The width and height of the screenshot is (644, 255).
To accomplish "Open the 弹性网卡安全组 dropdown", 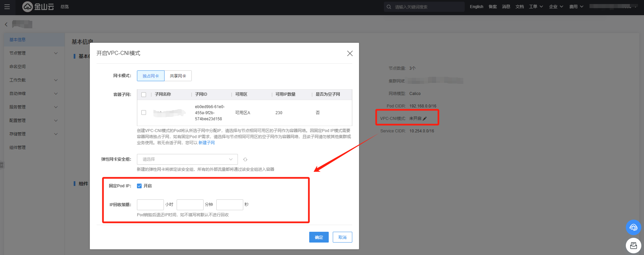I will pos(187,159).
